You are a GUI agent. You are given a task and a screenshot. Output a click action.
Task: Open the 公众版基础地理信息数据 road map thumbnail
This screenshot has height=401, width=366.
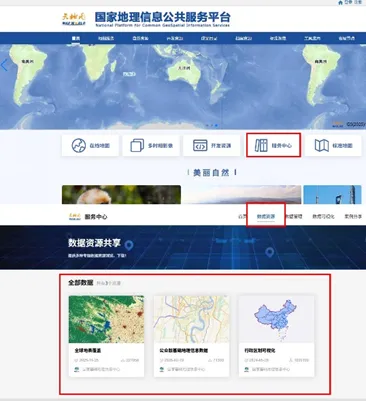point(191,319)
